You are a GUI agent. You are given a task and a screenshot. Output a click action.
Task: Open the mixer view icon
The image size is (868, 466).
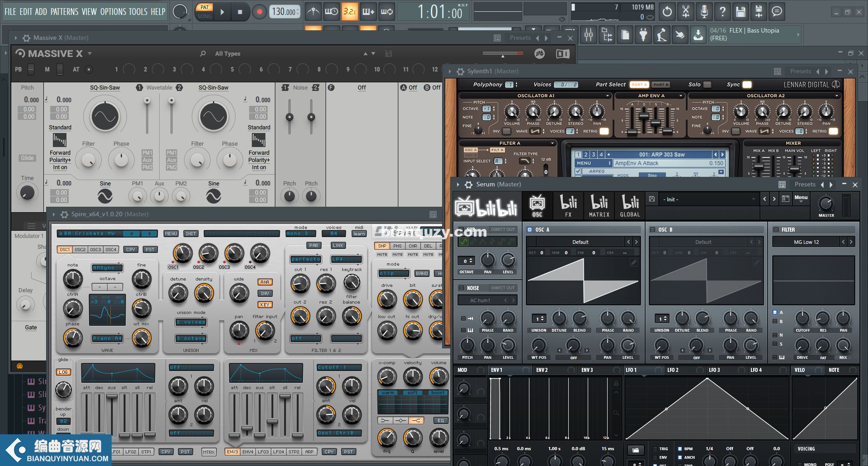coord(589,34)
